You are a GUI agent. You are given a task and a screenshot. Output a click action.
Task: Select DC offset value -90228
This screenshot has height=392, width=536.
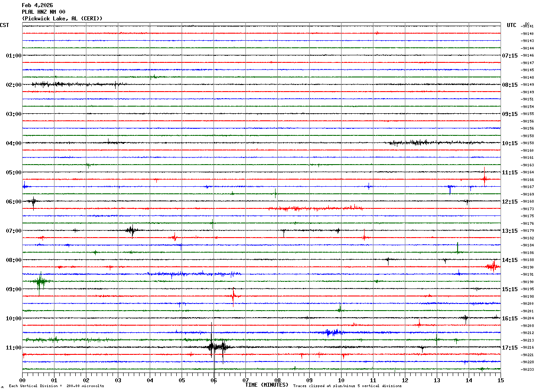pyautogui.click(x=528, y=362)
